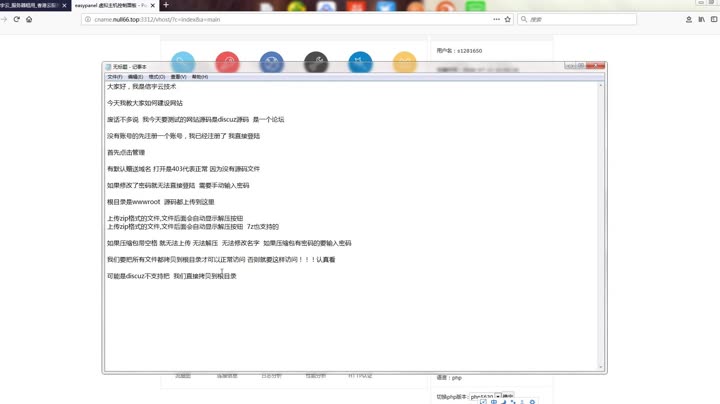Screen dimensions: 720x404
Task: Click the line '根目录是wwwroot 源码都上传到这里'
Action: 161,202
